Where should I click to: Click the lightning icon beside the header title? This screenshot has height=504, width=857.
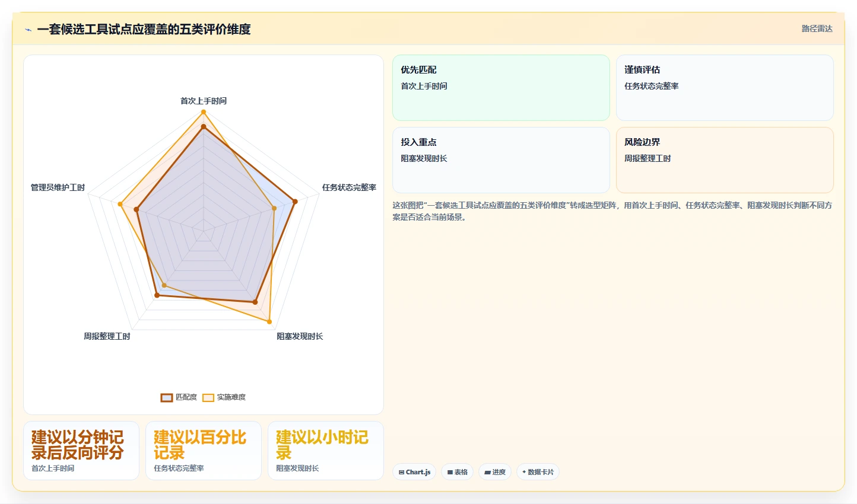[28, 30]
